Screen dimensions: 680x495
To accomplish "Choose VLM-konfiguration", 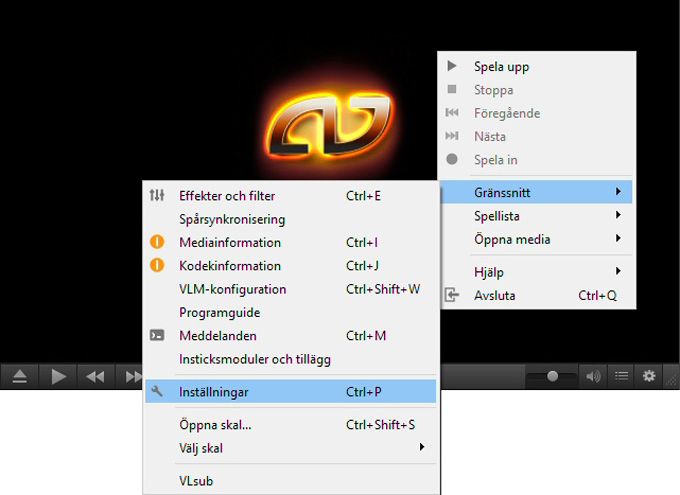I will tap(291, 289).
